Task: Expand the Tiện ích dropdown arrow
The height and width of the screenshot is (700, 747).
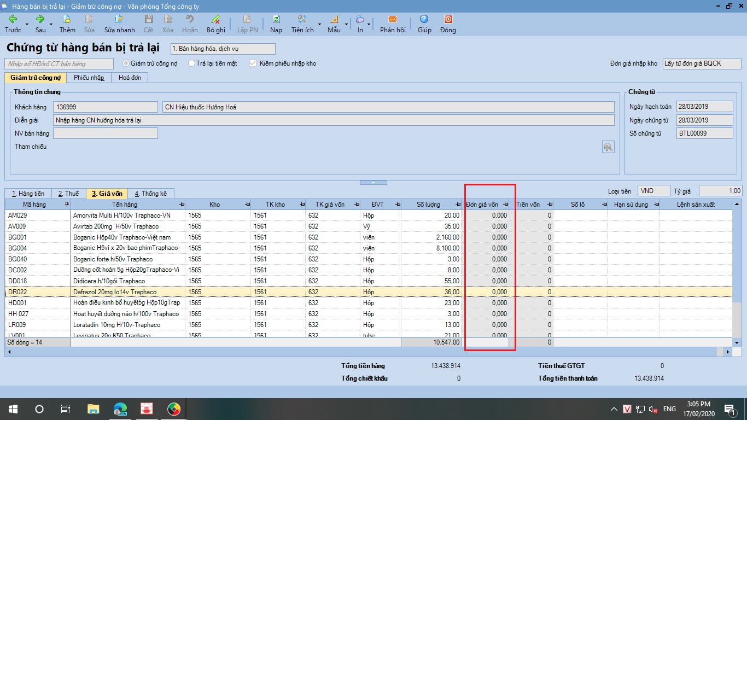Action: point(320,24)
